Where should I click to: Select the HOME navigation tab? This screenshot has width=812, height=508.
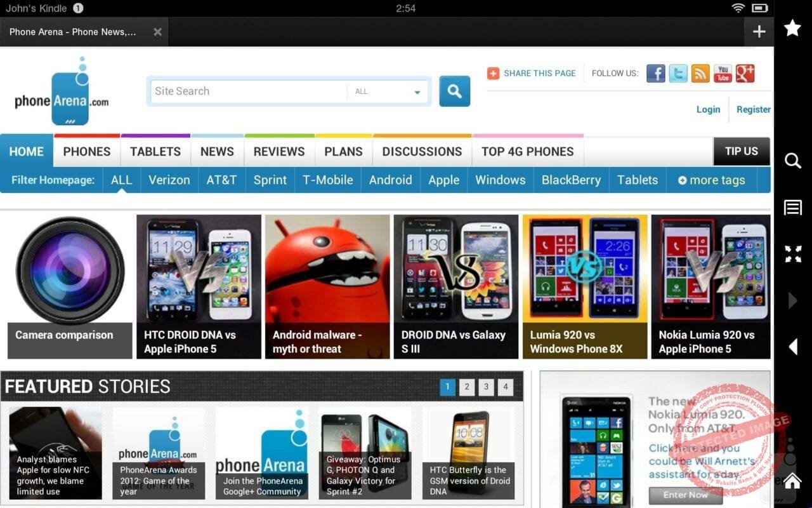[27, 151]
